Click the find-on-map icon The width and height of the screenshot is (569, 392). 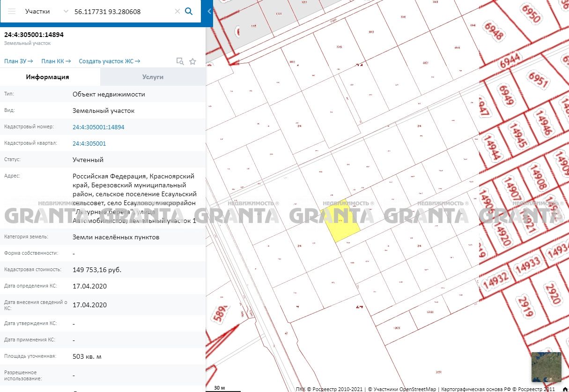(180, 61)
